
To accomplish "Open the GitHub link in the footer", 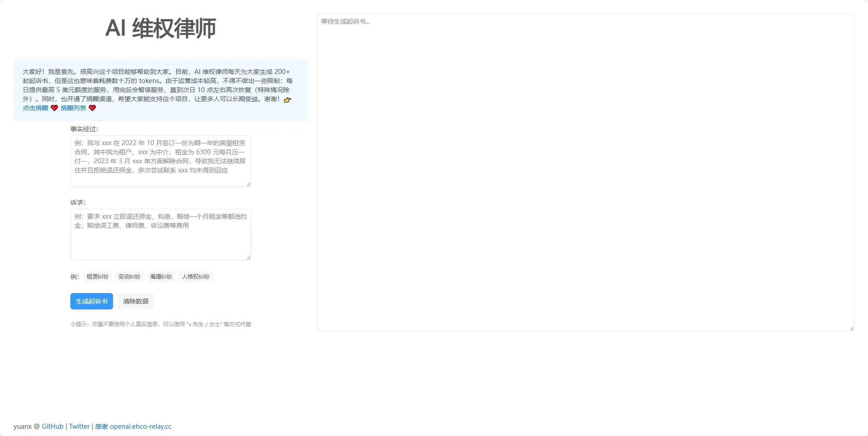I will [x=53, y=426].
